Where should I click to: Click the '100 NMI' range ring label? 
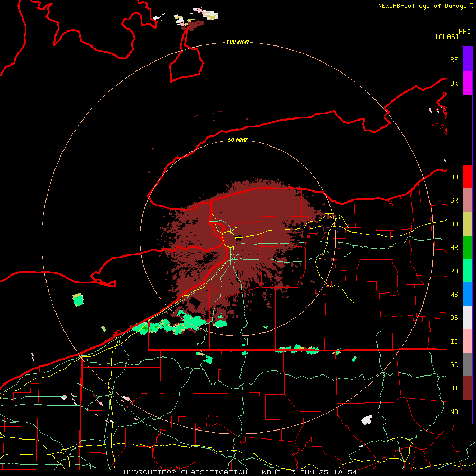237,42
